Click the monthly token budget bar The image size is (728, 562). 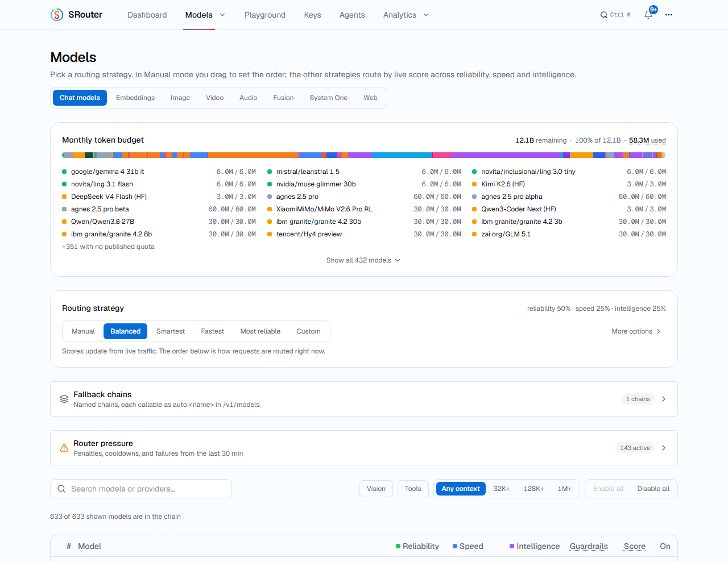click(364, 155)
